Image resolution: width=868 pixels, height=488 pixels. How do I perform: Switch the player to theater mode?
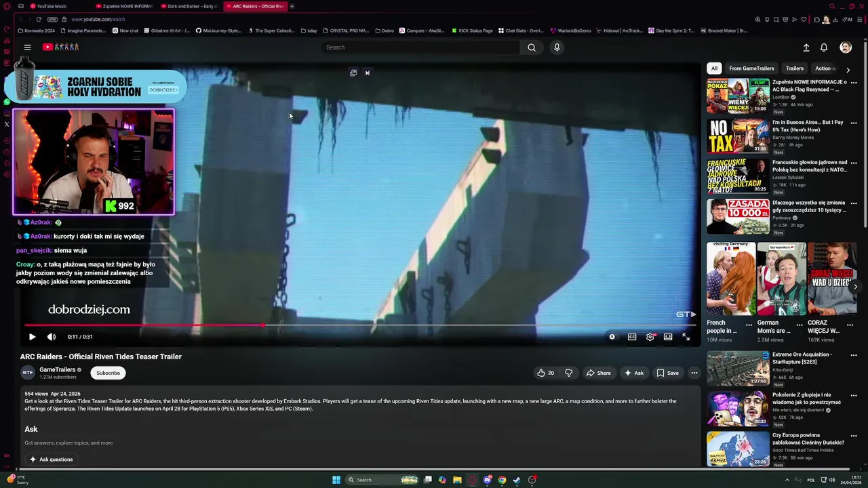(668, 337)
